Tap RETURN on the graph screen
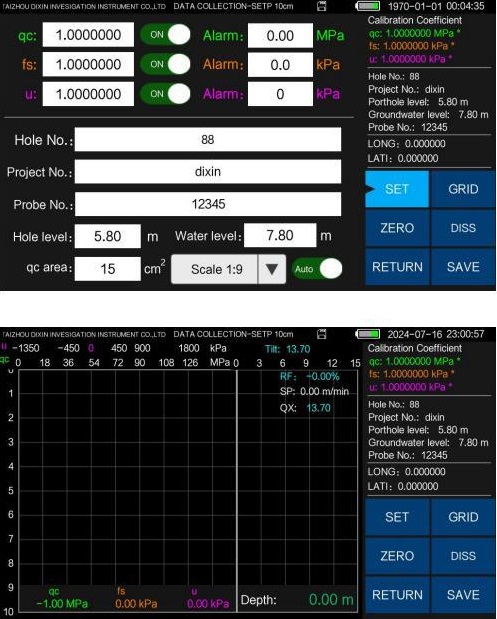Screen dimensions: 497x619 click(x=397, y=595)
